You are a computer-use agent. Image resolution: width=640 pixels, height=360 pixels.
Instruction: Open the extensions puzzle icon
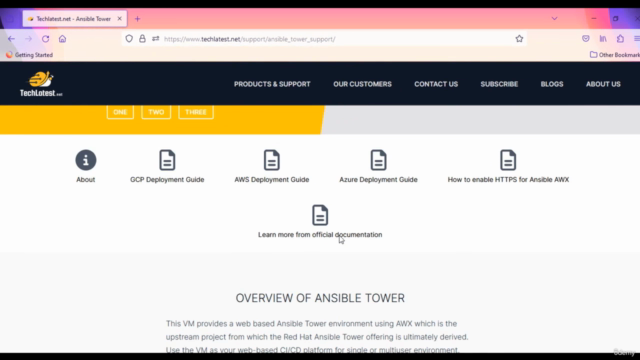(620, 39)
